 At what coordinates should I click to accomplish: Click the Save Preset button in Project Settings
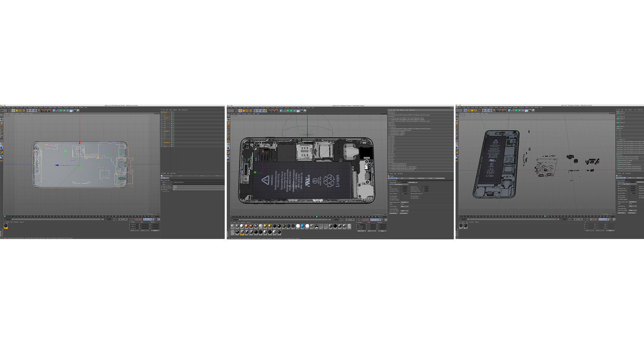click(x=404, y=213)
